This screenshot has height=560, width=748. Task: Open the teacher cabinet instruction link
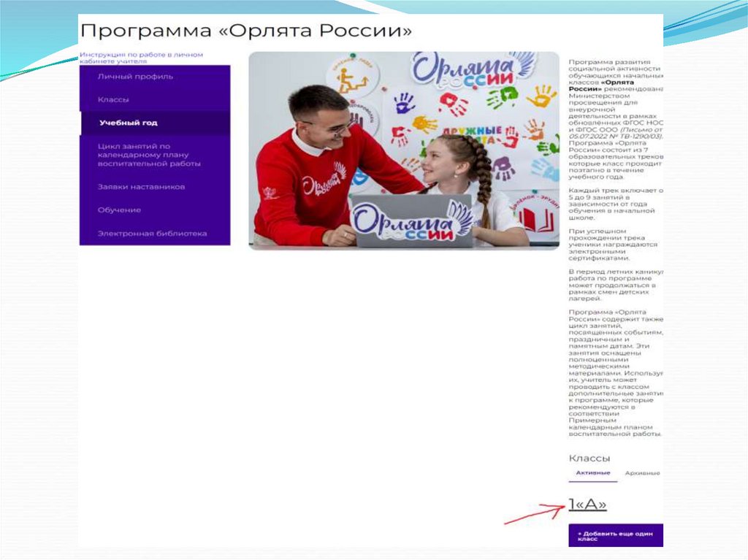[141, 58]
